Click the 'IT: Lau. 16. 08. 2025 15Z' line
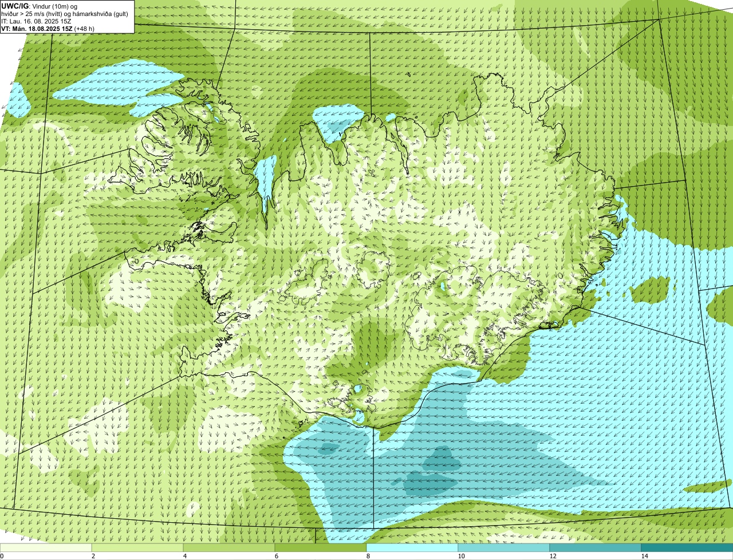Viewport: 733px width, 560px height. [36, 21]
